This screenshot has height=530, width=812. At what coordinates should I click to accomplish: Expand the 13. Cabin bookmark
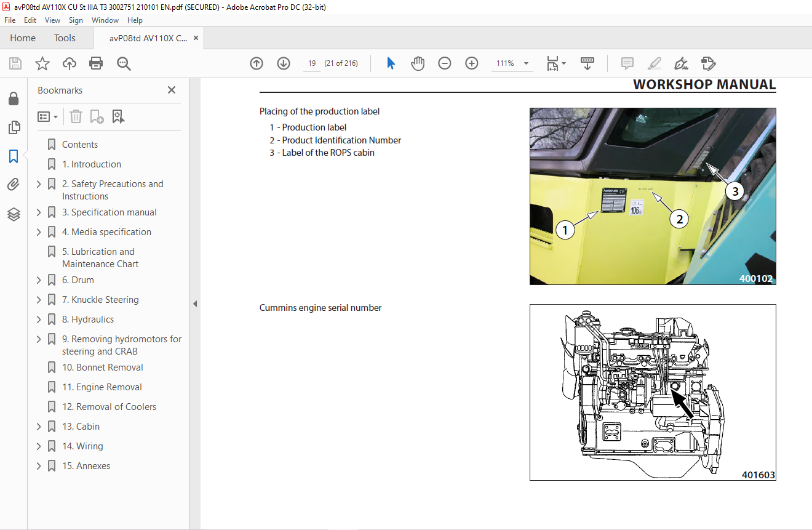(39, 427)
